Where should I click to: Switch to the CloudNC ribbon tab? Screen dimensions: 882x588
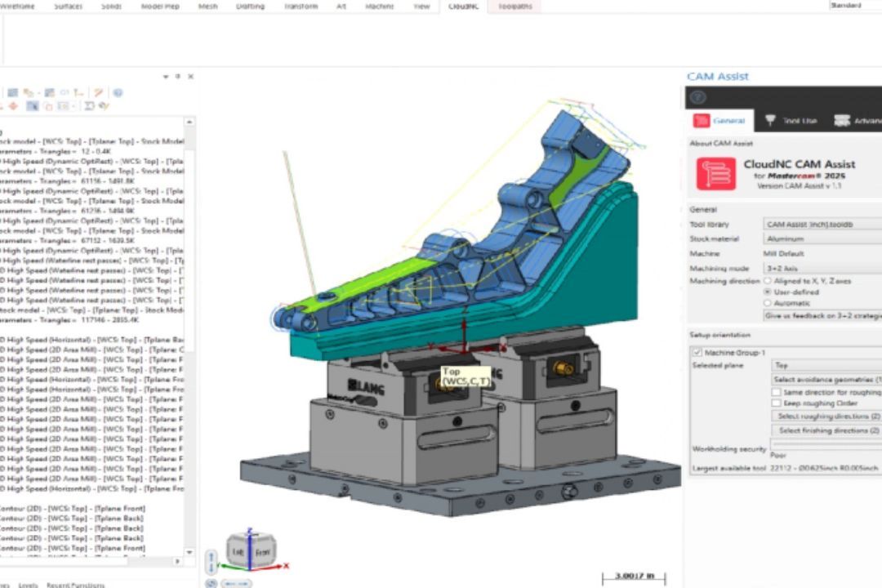[464, 7]
